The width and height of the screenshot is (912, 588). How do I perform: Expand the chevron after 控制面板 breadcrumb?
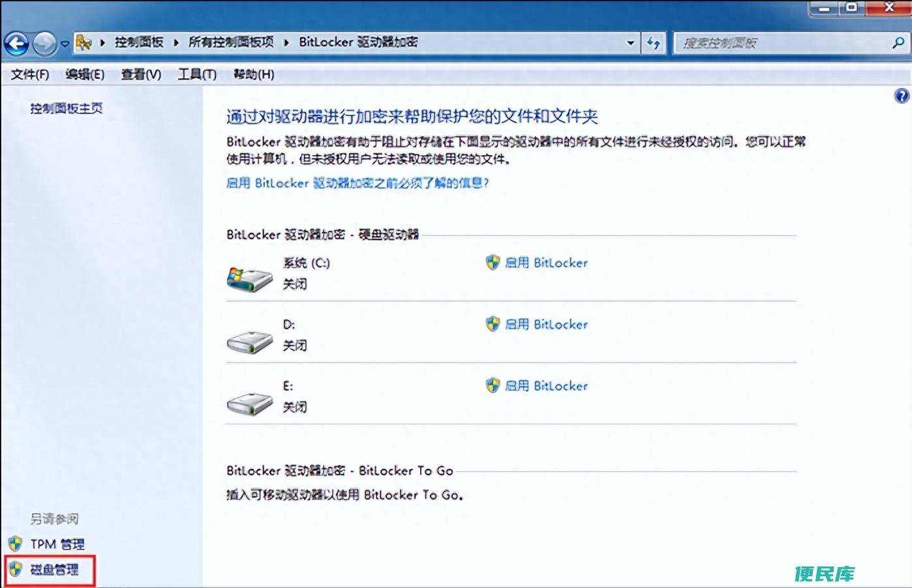[176, 43]
